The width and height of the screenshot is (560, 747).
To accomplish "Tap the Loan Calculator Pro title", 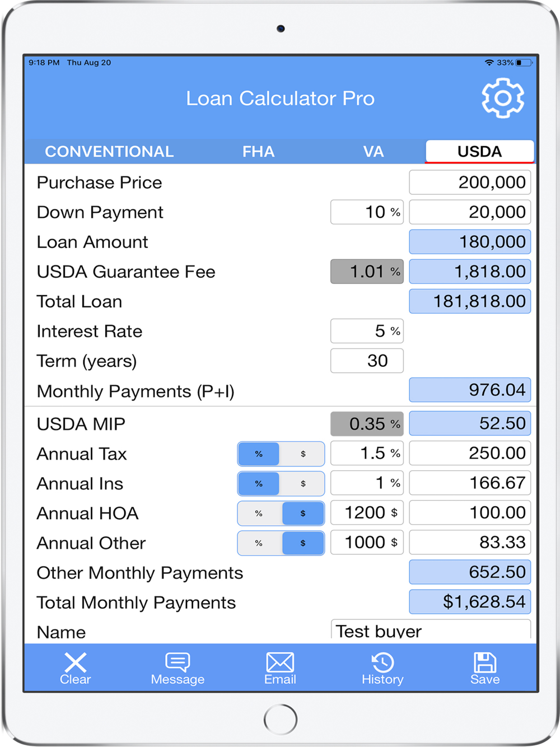I will (280, 99).
